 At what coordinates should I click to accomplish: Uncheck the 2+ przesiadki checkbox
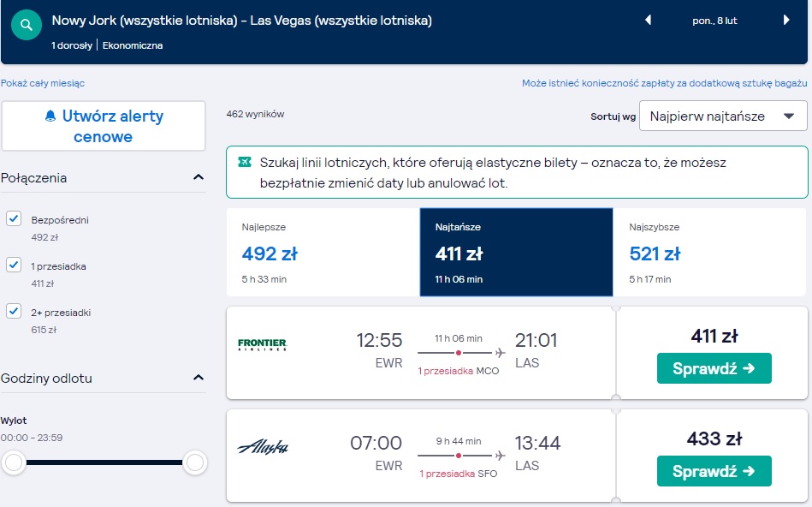click(14, 311)
